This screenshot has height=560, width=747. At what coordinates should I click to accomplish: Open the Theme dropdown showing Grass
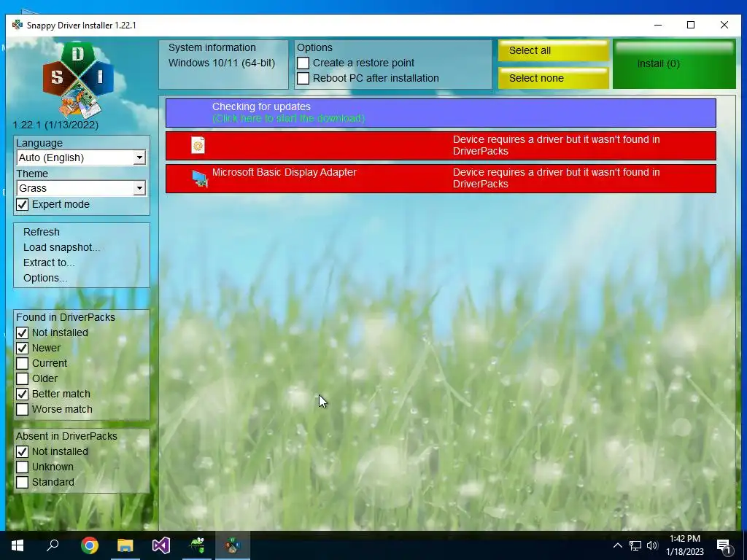pyautogui.click(x=81, y=188)
